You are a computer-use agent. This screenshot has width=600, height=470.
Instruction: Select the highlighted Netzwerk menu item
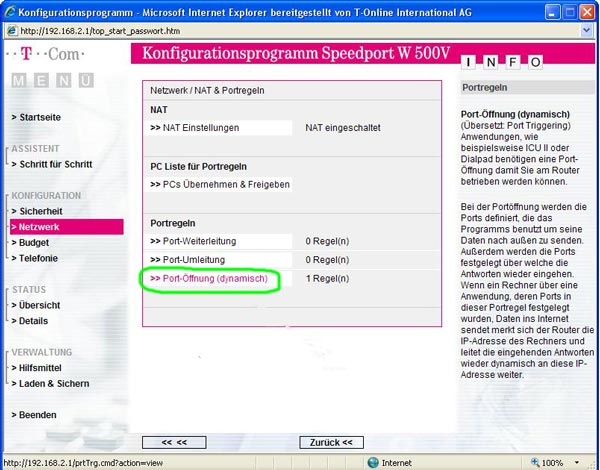coord(67,227)
